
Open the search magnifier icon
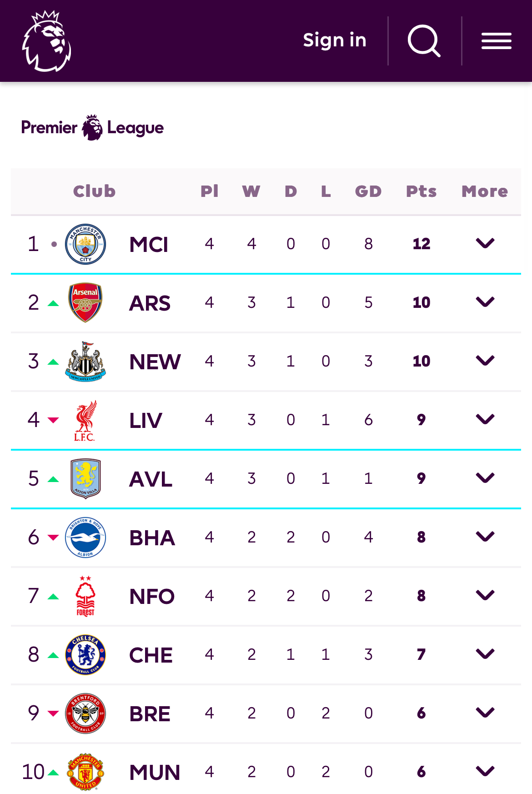coord(424,41)
